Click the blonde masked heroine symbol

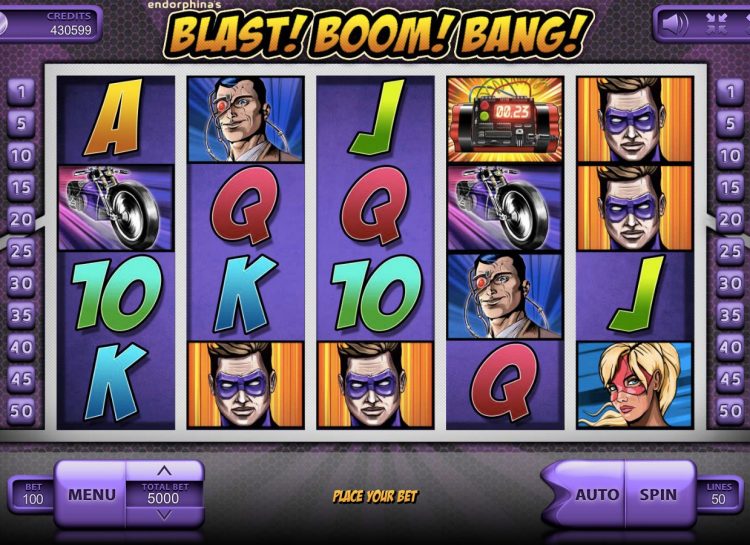point(635,385)
